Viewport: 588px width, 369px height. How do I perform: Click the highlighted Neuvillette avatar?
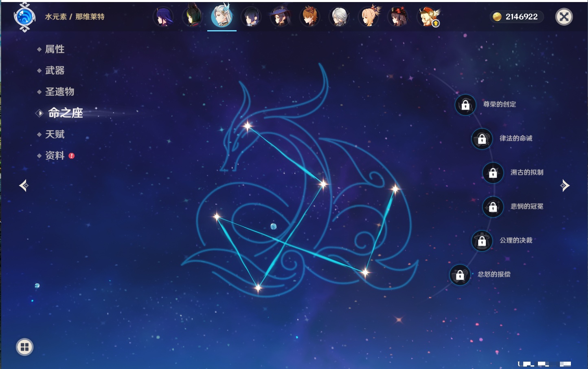pos(222,15)
